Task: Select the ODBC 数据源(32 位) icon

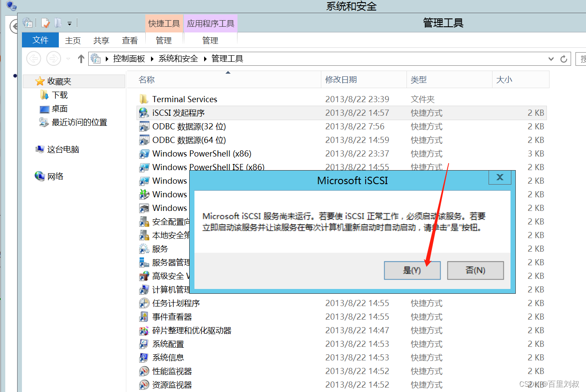Action: pyautogui.click(x=144, y=126)
